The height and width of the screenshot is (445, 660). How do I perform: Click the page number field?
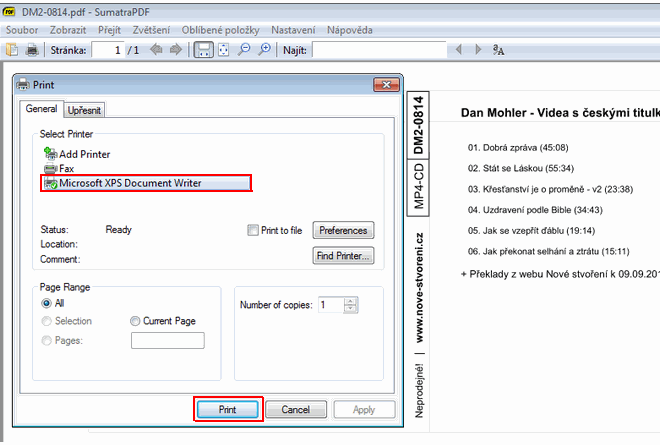point(108,50)
